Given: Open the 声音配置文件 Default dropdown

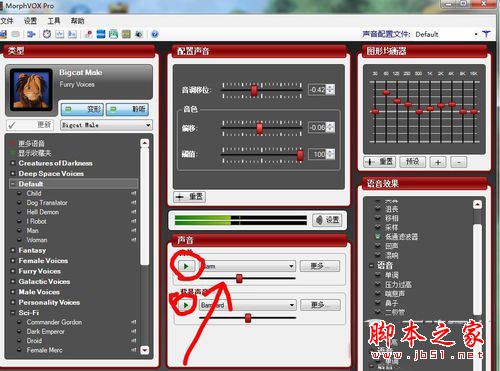Looking at the screenshot, I should (x=447, y=34).
